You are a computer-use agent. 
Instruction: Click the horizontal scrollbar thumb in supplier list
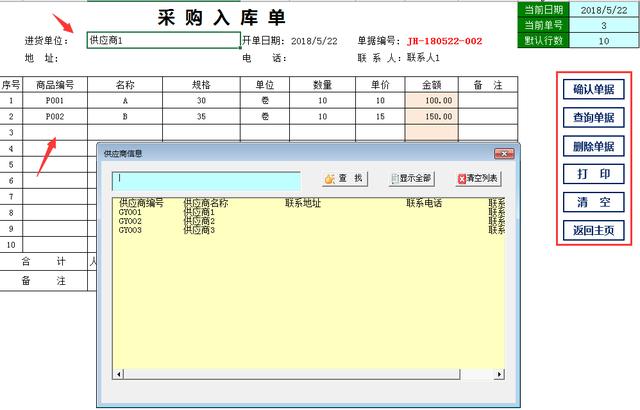pos(291,374)
